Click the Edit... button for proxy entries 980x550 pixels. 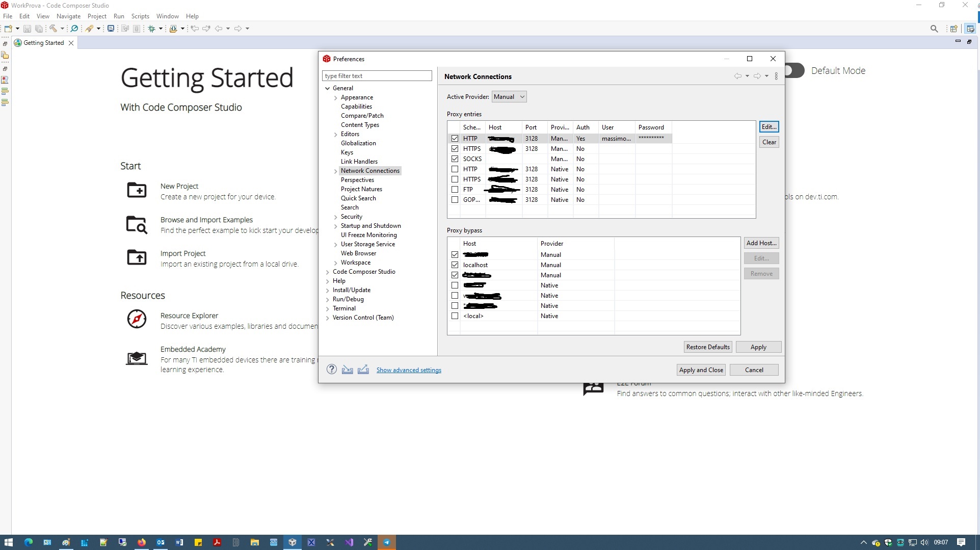click(x=769, y=127)
